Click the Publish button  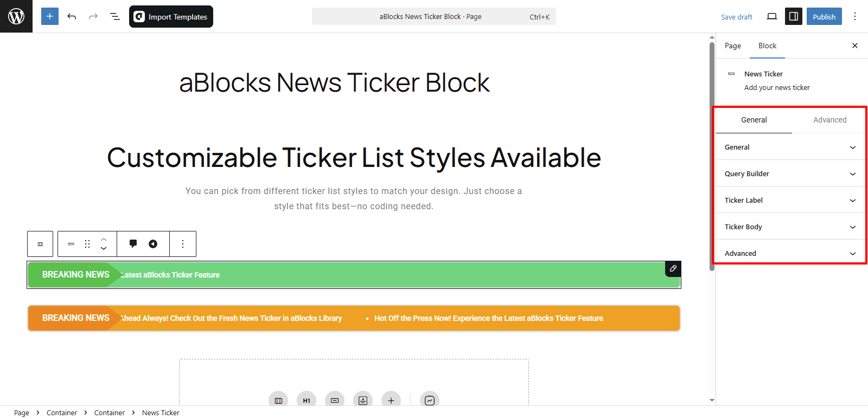coord(824,16)
